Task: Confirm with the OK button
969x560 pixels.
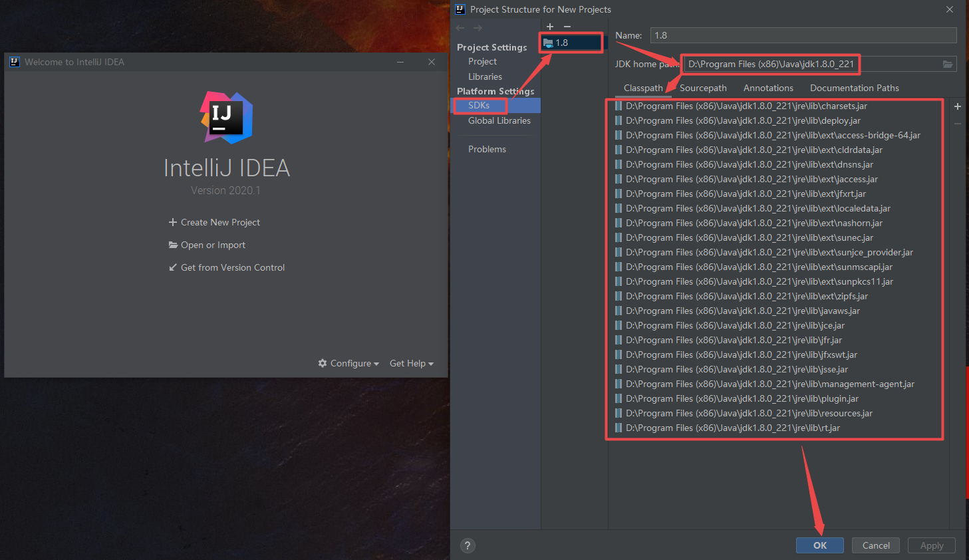Action: click(820, 545)
